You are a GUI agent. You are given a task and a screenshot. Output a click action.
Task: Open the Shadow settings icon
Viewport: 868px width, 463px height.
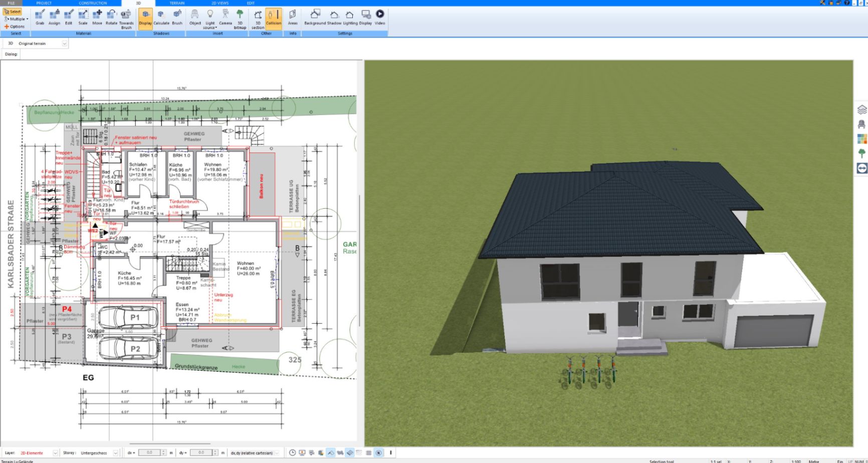tap(334, 17)
